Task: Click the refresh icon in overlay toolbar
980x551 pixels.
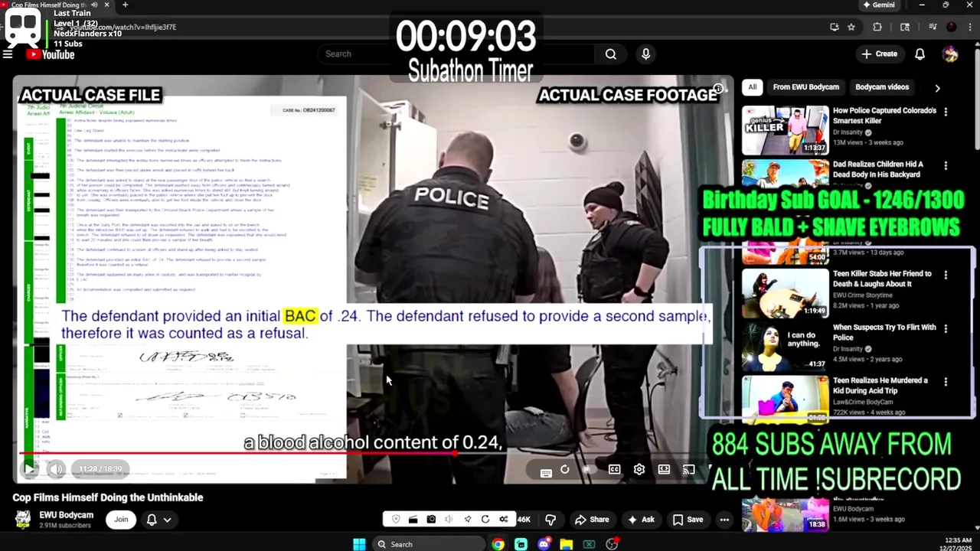Action: (485, 520)
